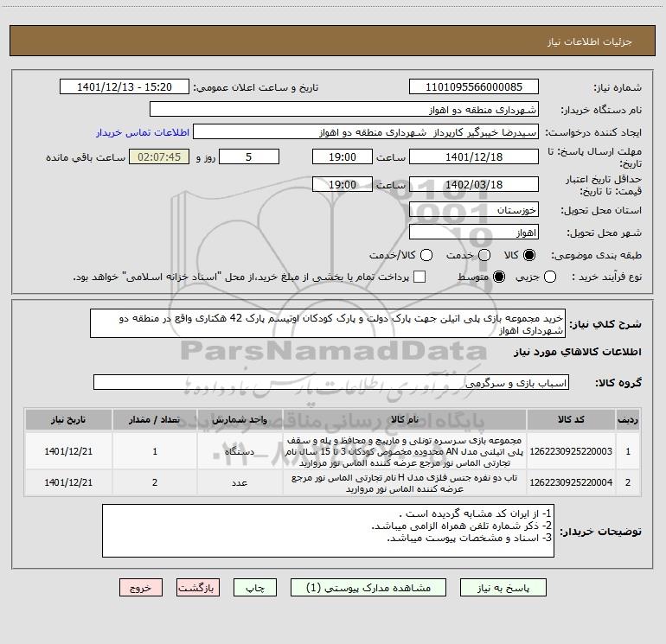Click the تاب دو نفره item name

pyautogui.click(x=405, y=482)
